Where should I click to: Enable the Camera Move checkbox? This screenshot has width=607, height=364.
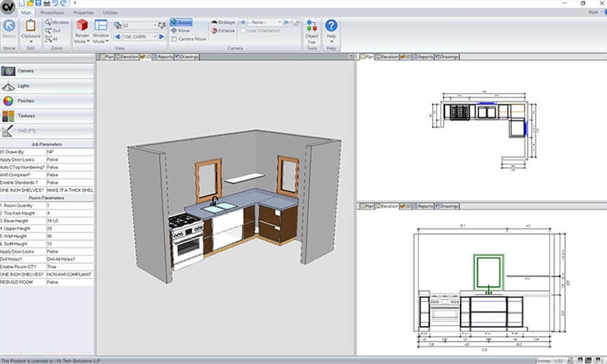(174, 39)
